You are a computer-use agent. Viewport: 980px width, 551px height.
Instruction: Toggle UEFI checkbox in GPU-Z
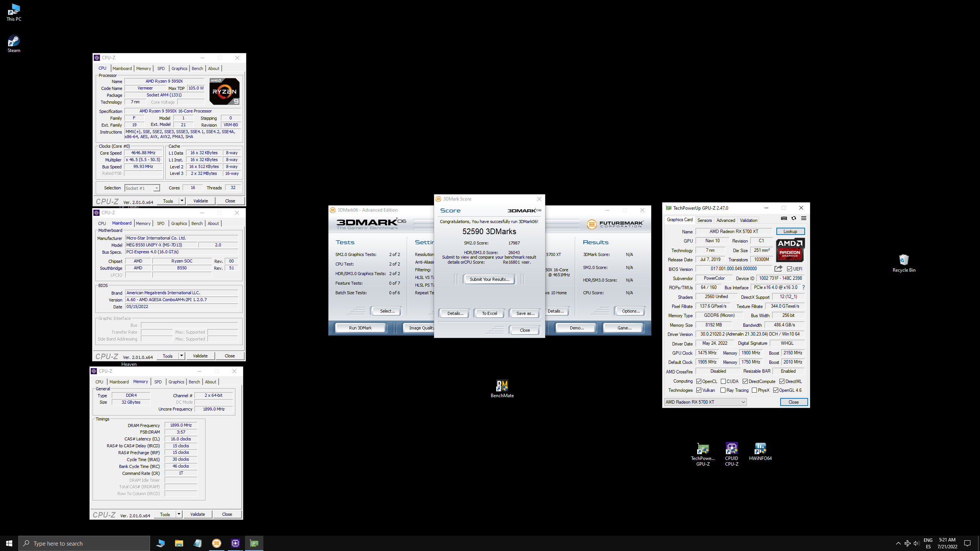click(x=789, y=269)
